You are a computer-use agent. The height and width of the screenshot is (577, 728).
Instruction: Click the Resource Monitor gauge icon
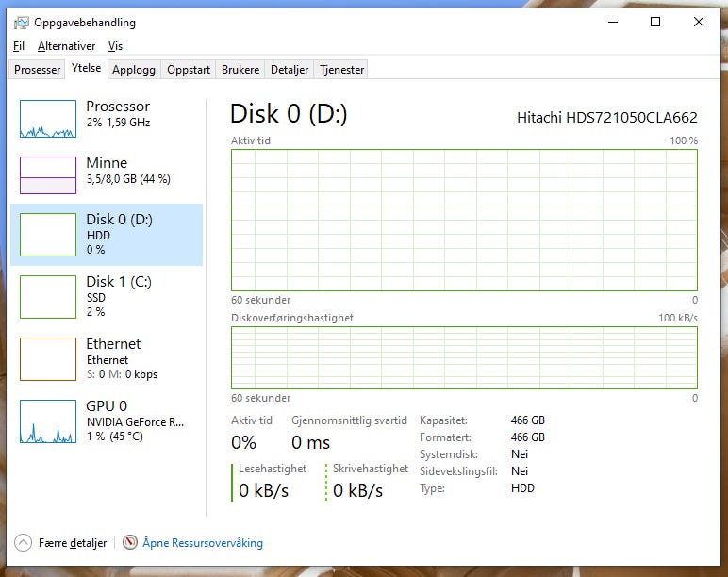(130, 542)
